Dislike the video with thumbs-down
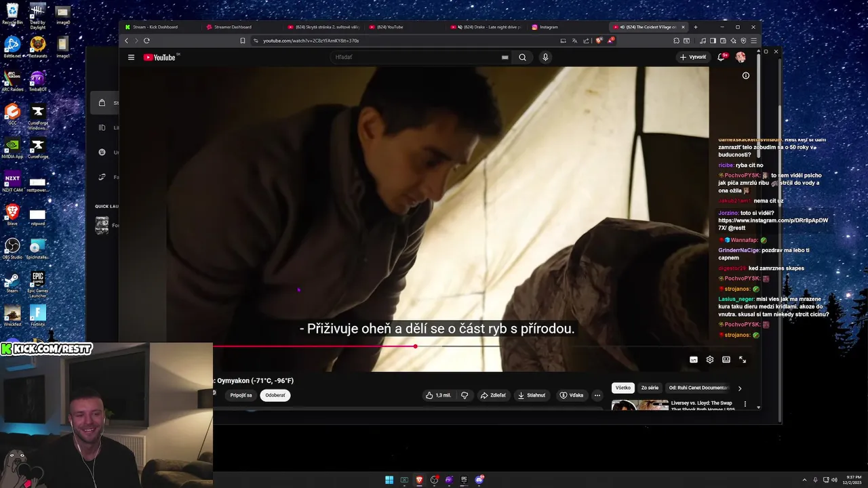The height and width of the screenshot is (488, 868). 465,395
